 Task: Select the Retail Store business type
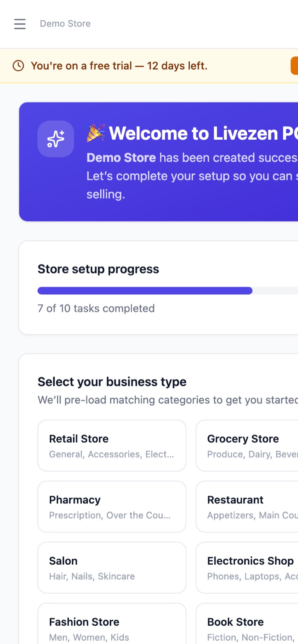[112, 446]
